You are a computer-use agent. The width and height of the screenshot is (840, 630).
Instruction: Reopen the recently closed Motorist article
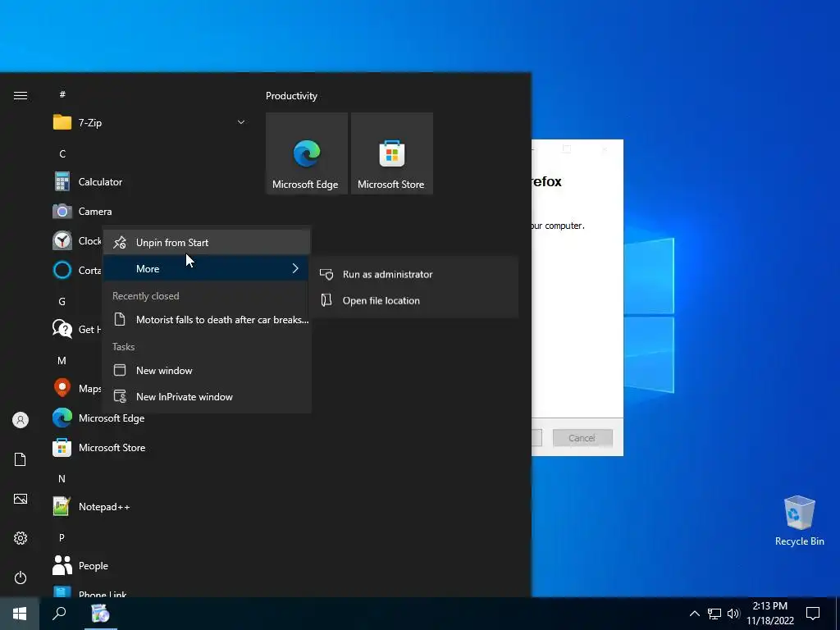point(207,320)
